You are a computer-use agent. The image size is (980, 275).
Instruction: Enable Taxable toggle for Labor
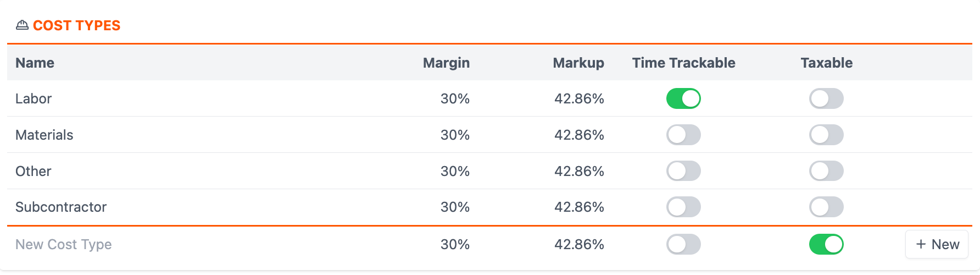tap(826, 98)
